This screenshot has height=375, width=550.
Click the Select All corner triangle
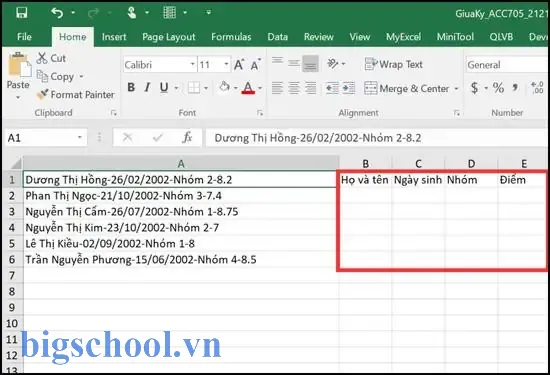[x=15, y=163]
